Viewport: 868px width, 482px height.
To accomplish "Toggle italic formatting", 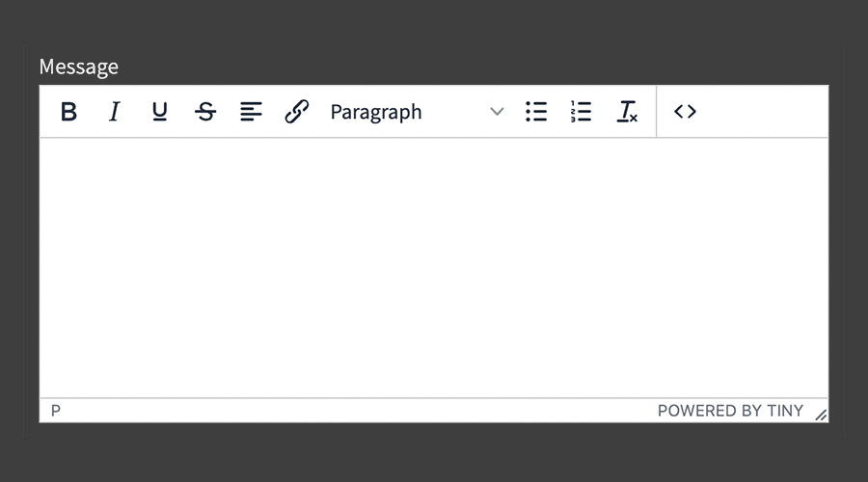I will coord(114,112).
